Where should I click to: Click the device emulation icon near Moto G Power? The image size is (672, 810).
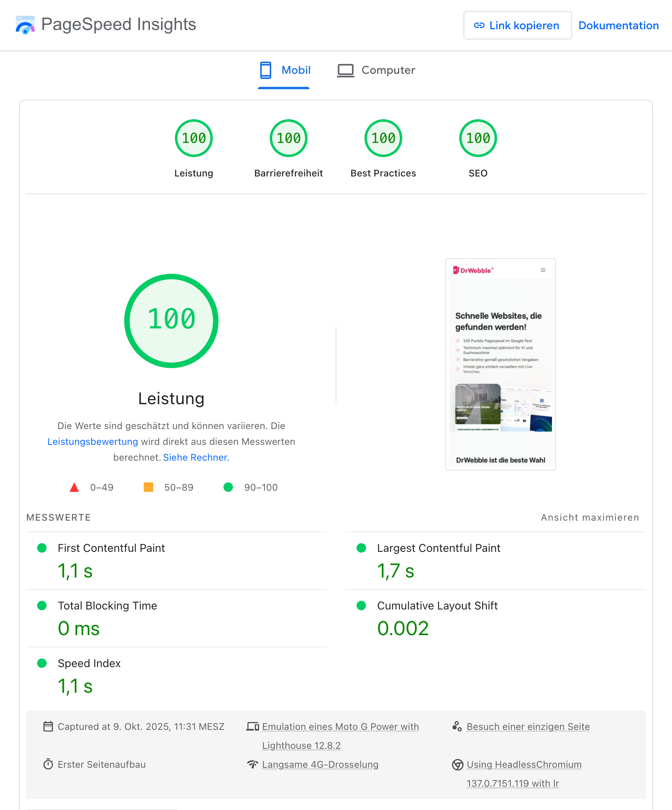[253, 726]
